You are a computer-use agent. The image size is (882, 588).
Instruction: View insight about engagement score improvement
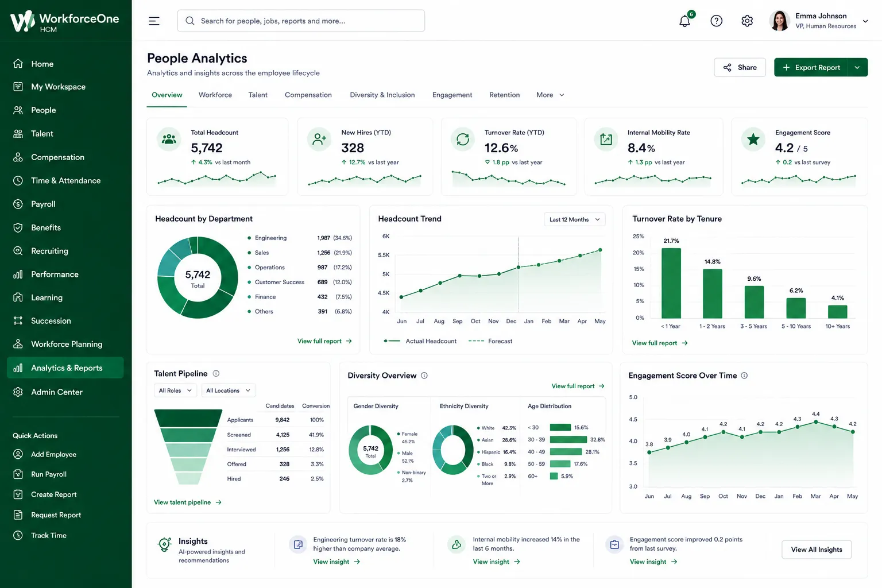point(653,562)
